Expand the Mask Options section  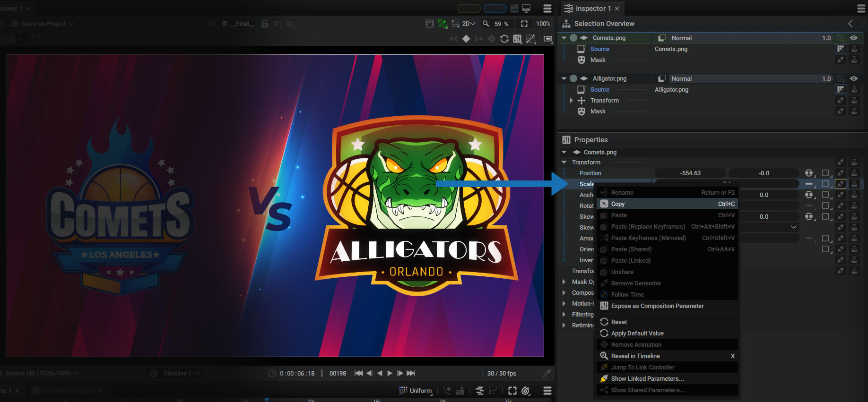564,282
